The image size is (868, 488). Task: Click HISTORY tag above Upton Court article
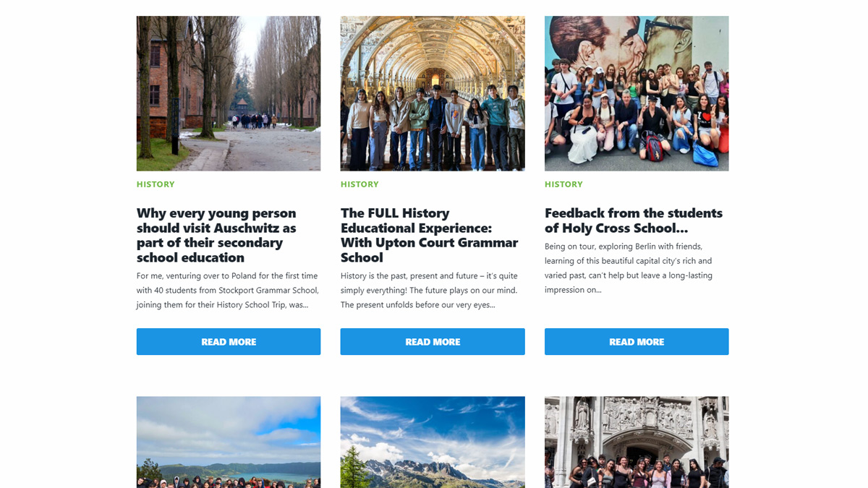(359, 184)
